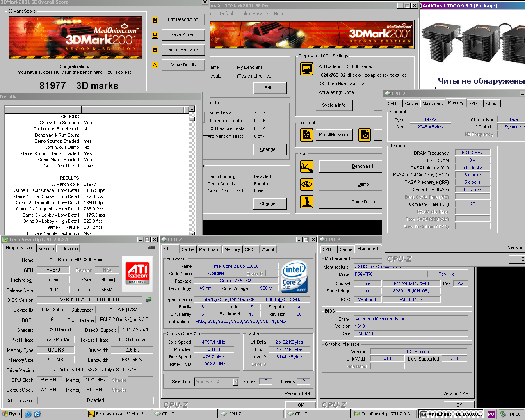Open the About tab in CPU-Z memory window
This screenshot has width=525, height=420.
492,103
